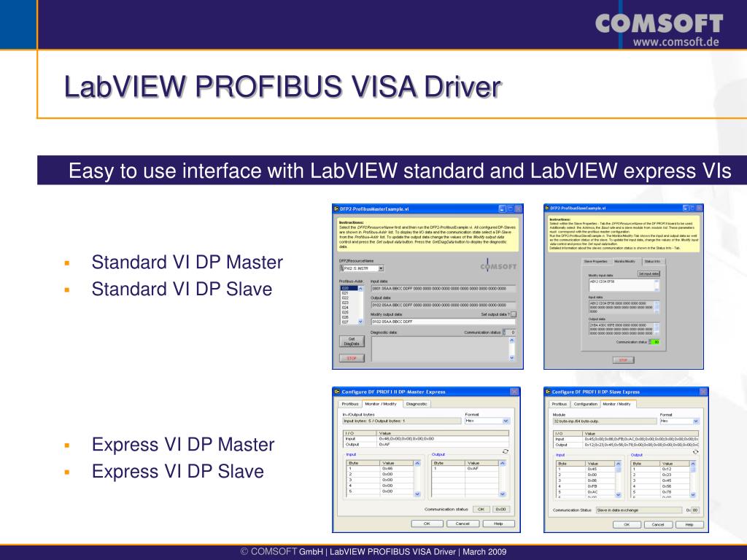Minimize the DFP2-ProfibusMasterExample window
This screenshot has width=747, height=560.
(x=502, y=209)
